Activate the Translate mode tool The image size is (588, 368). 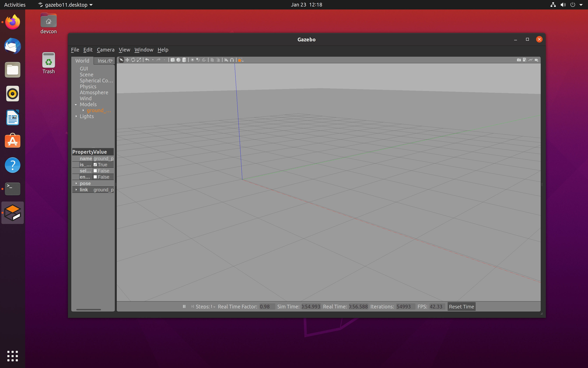click(x=127, y=60)
